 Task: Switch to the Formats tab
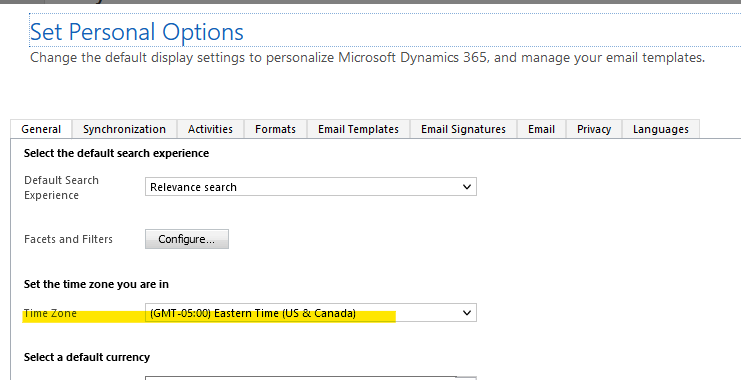pos(276,129)
